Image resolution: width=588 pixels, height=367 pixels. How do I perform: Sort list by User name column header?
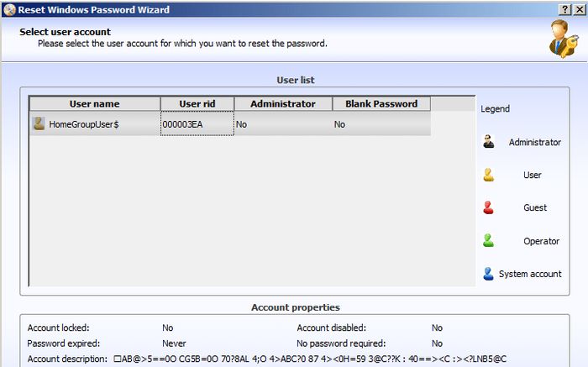point(94,104)
